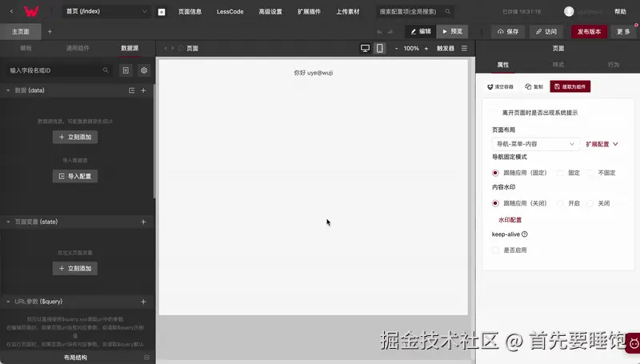Click the red W logo
This screenshot has width=640, height=364.
tap(31, 11)
